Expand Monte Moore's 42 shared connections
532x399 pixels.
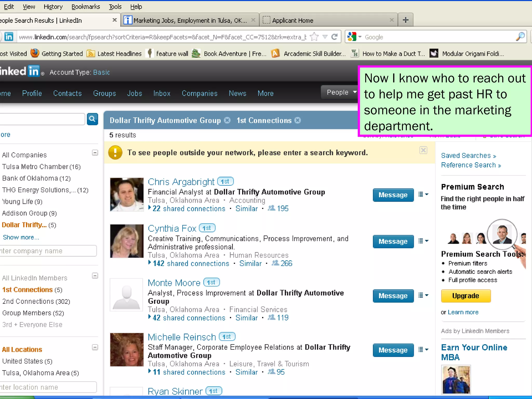pos(187,318)
